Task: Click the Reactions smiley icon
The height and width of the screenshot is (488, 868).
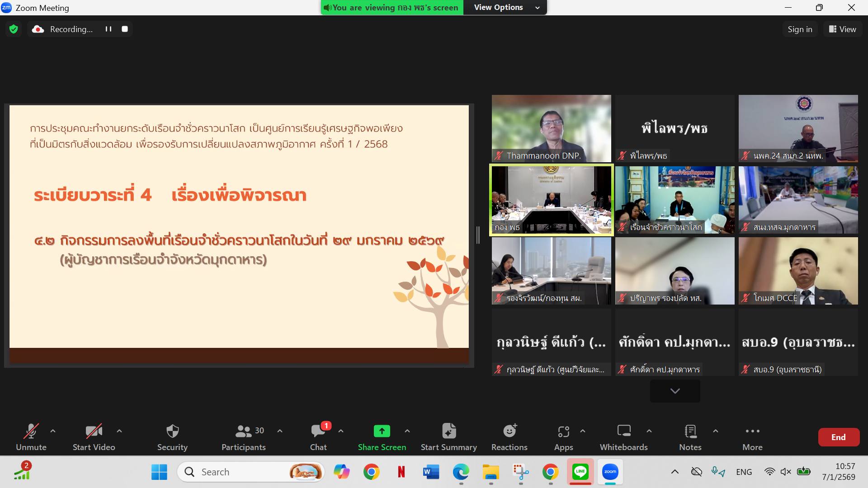Action: tap(509, 432)
